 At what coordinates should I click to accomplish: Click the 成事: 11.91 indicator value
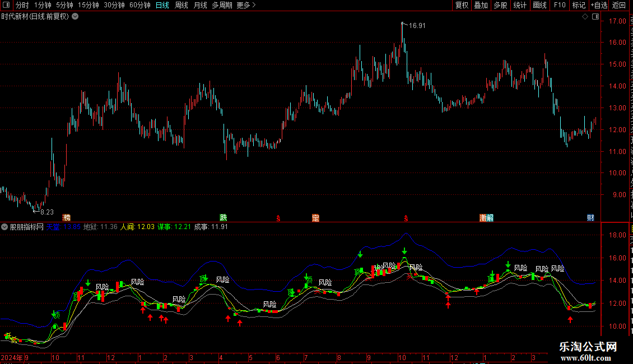point(211,227)
